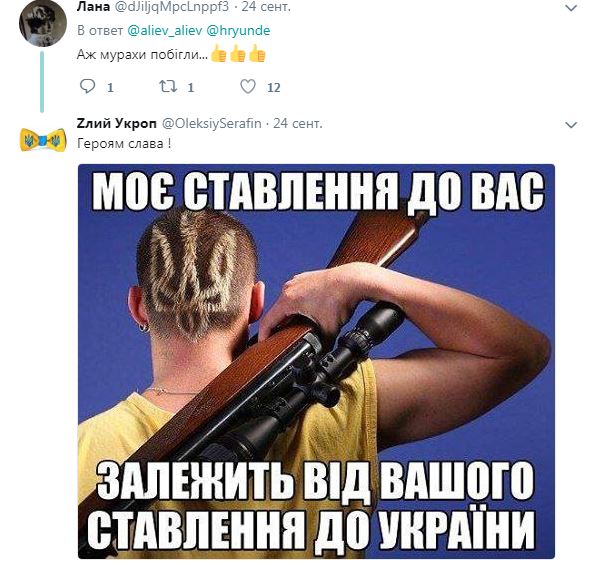Open the 24 сент. timestamp on Zлий Укроп's tweet

coord(298,123)
